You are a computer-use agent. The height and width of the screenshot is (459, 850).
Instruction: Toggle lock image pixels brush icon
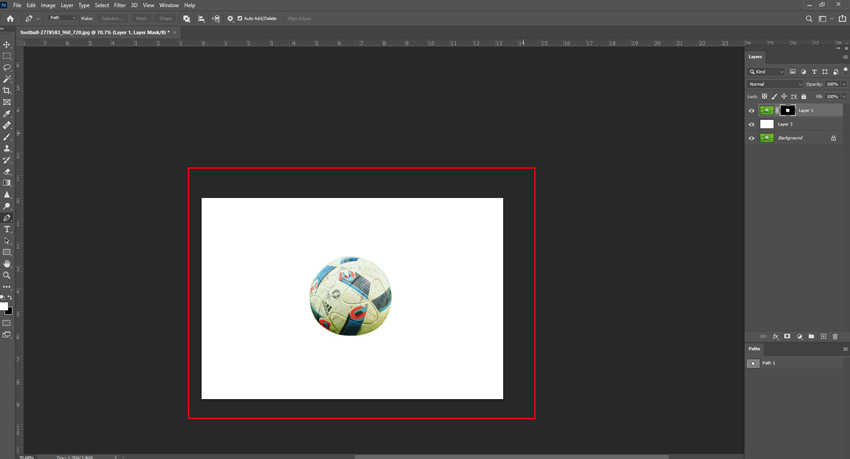(x=774, y=96)
